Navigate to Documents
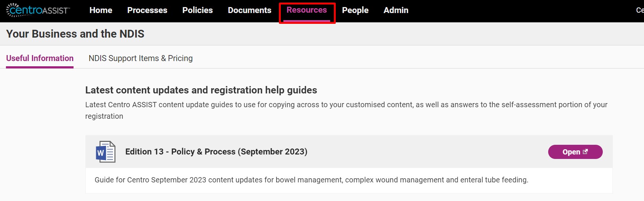Screen dimensions: 644x201 (x=250, y=10)
